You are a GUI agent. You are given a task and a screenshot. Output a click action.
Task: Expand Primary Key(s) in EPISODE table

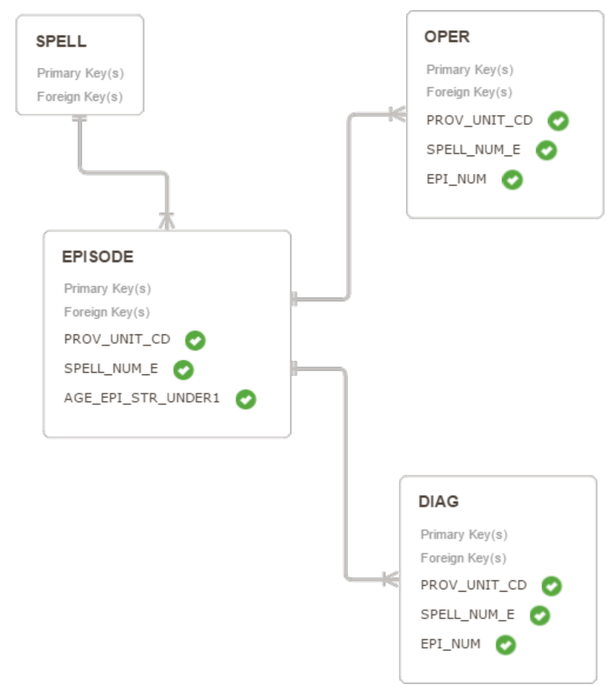(107, 289)
